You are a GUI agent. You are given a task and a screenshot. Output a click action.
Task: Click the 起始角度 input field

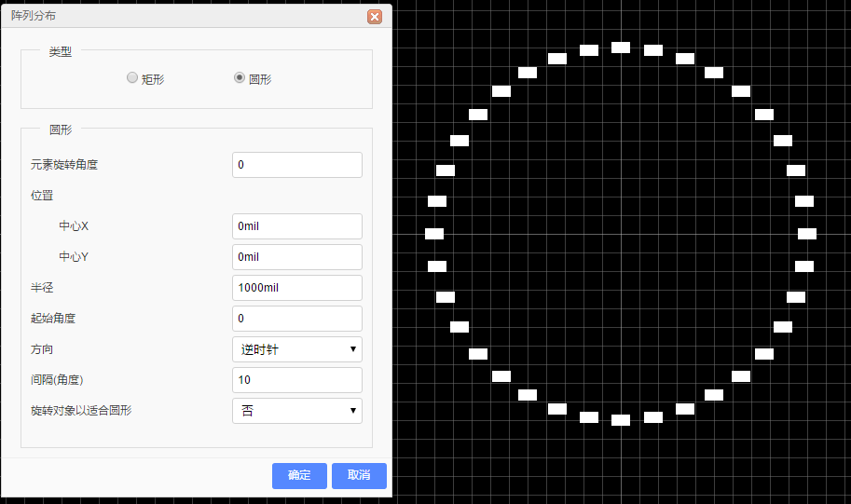click(x=296, y=319)
